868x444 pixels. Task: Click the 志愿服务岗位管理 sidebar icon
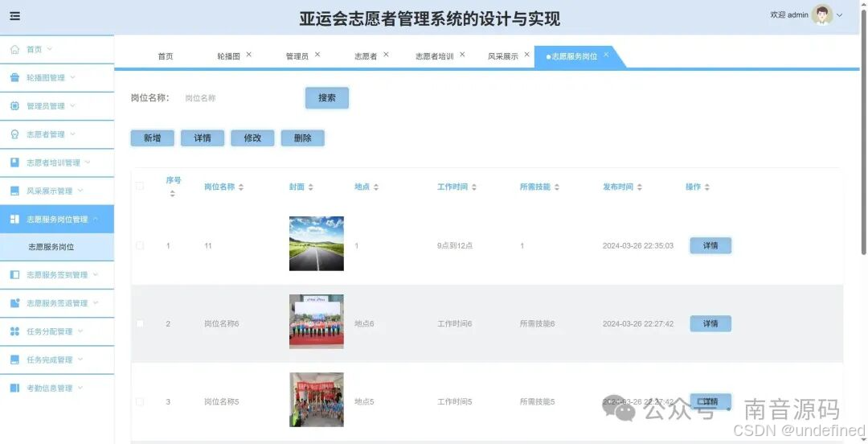click(x=15, y=219)
